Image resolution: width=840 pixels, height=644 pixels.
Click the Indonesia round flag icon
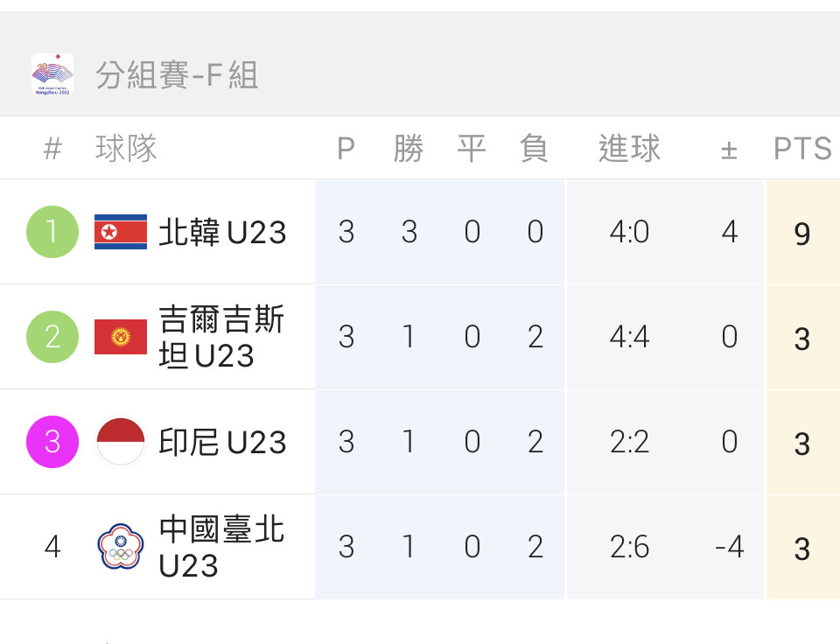pos(121,442)
